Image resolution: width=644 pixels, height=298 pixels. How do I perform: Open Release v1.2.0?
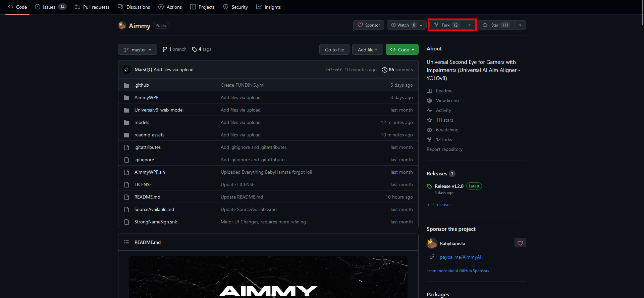pos(449,186)
